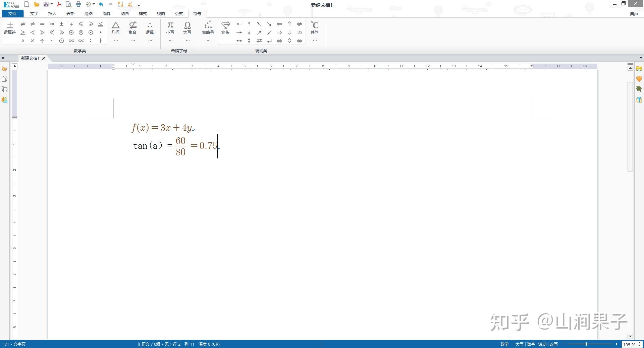
Task: Open the 大写 Greek uppercase letters group
Action: pos(187,28)
